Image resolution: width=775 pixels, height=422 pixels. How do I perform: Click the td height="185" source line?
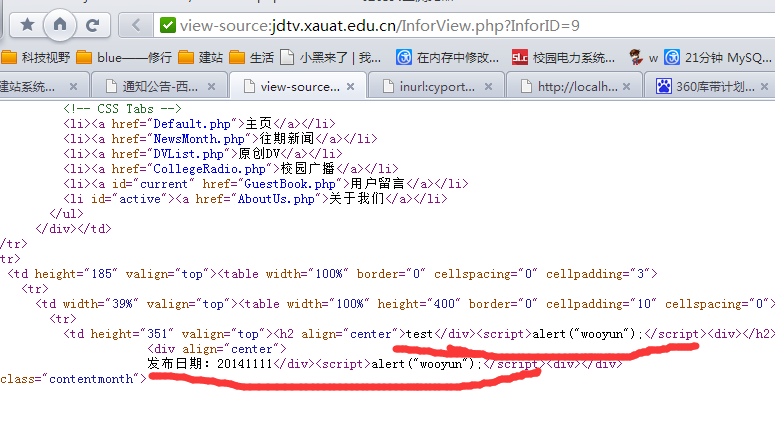[333, 274]
